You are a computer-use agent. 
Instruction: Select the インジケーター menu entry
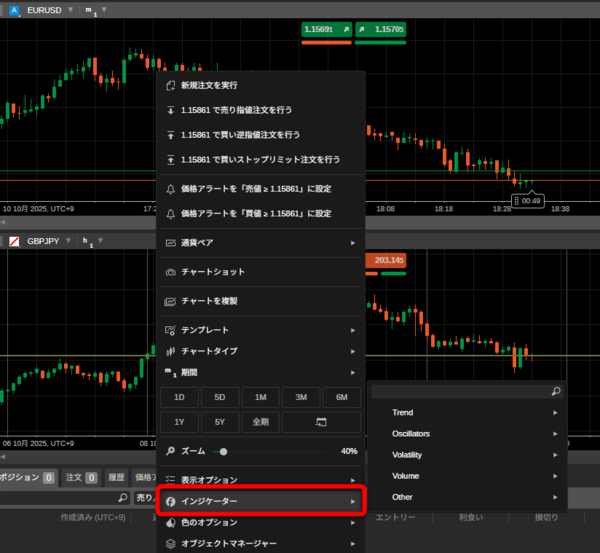click(x=260, y=500)
